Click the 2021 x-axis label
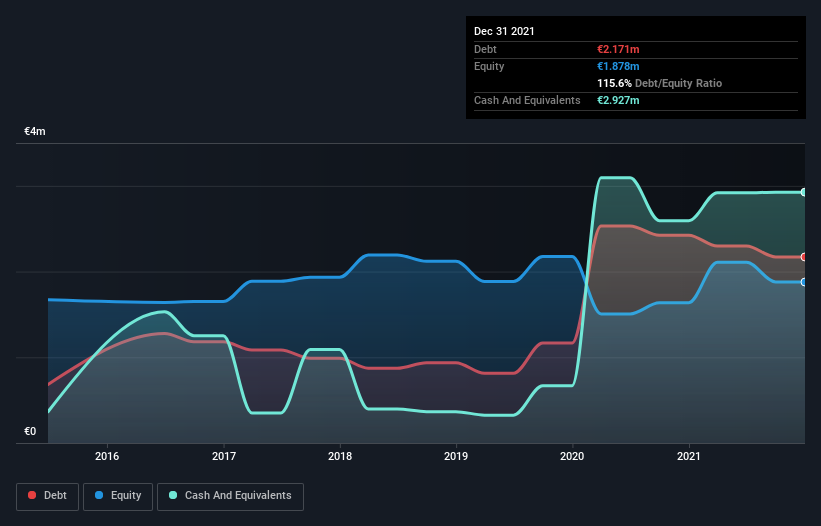The width and height of the screenshot is (821, 526). (689, 456)
